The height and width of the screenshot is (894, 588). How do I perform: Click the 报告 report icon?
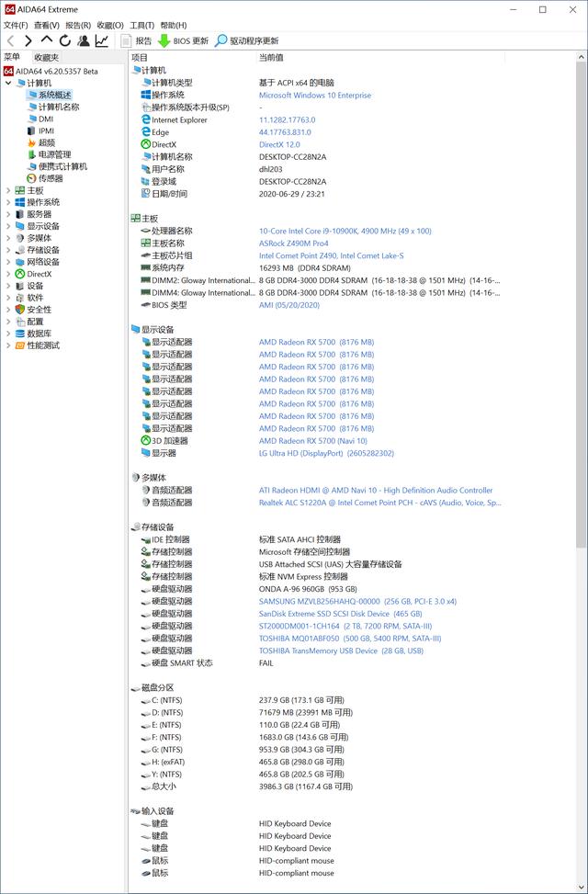pyautogui.click(x=126, y=40)
